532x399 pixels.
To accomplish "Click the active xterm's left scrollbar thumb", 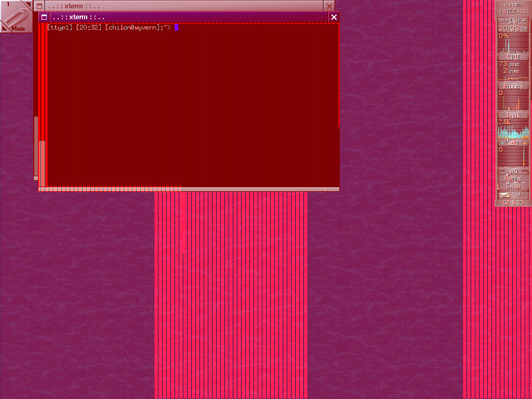I will point(42,161).
